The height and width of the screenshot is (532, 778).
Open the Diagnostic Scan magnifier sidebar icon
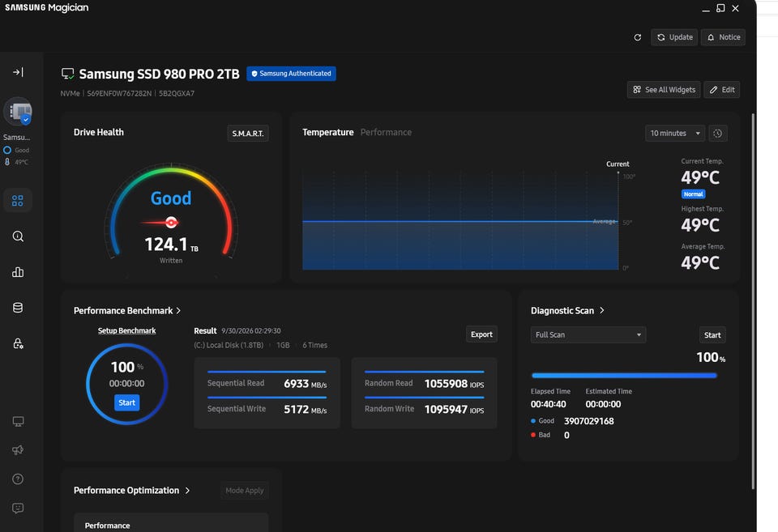click(x=18, y=236)
